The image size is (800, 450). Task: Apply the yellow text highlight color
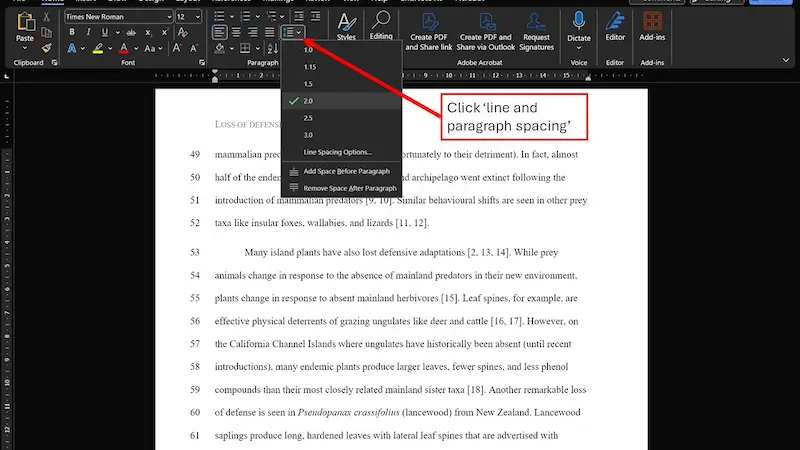[98, 48]
